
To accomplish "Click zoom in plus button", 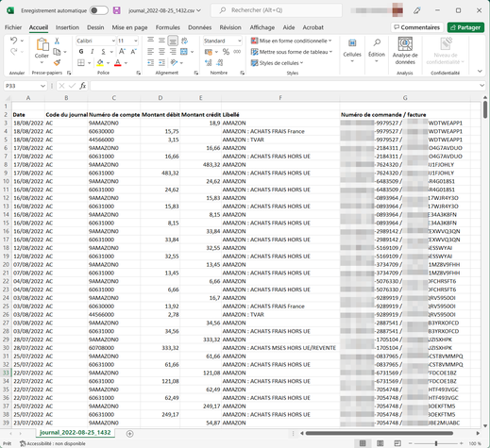I will pyautogui.click(x=461, y=443).
